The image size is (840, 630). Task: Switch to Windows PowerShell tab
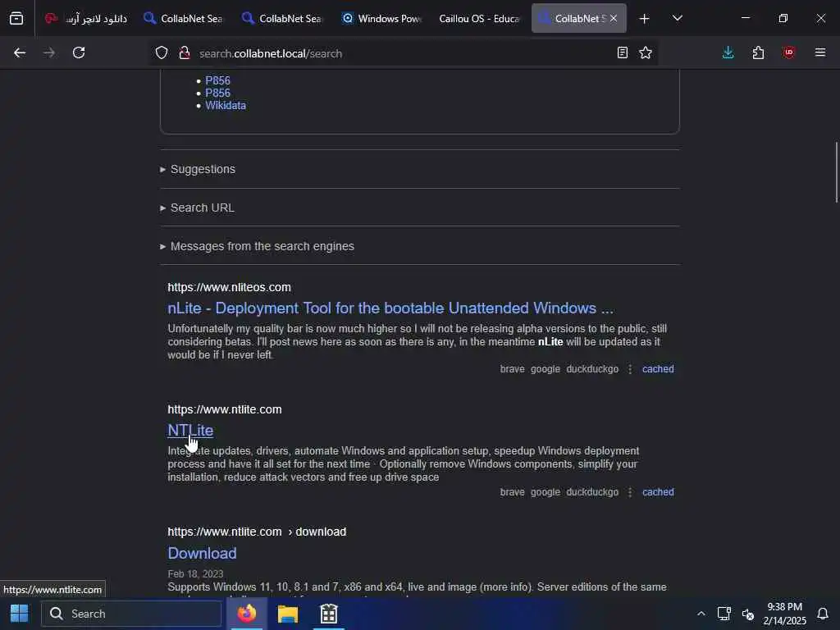tap(381, 18)
